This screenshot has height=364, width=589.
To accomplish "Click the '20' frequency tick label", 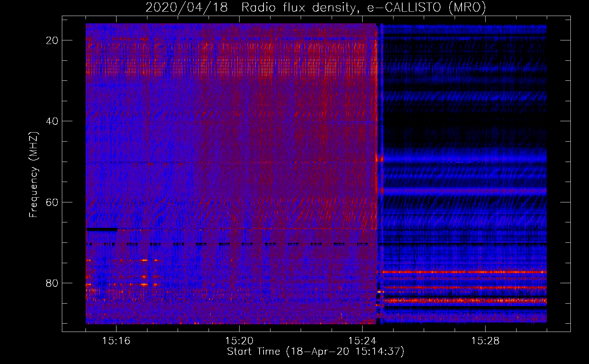I will tap(52, 40).
